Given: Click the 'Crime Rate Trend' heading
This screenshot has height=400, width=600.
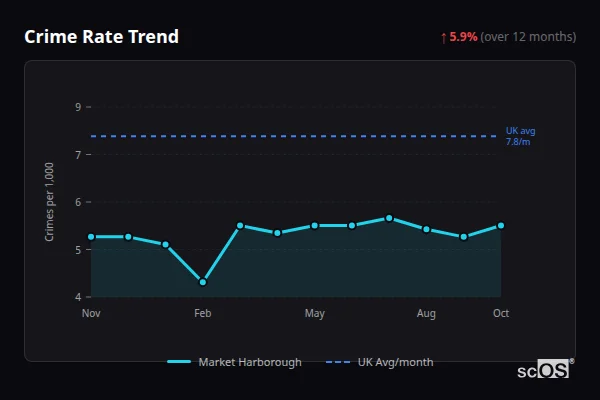Looking at the screenshot, I should coord(101,37).
